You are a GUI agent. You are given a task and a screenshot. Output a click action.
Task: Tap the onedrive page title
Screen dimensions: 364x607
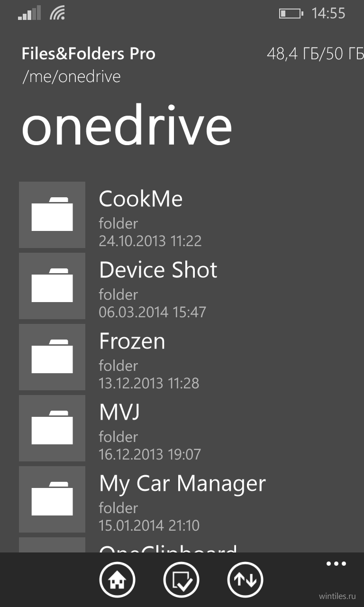click(127, 127)
